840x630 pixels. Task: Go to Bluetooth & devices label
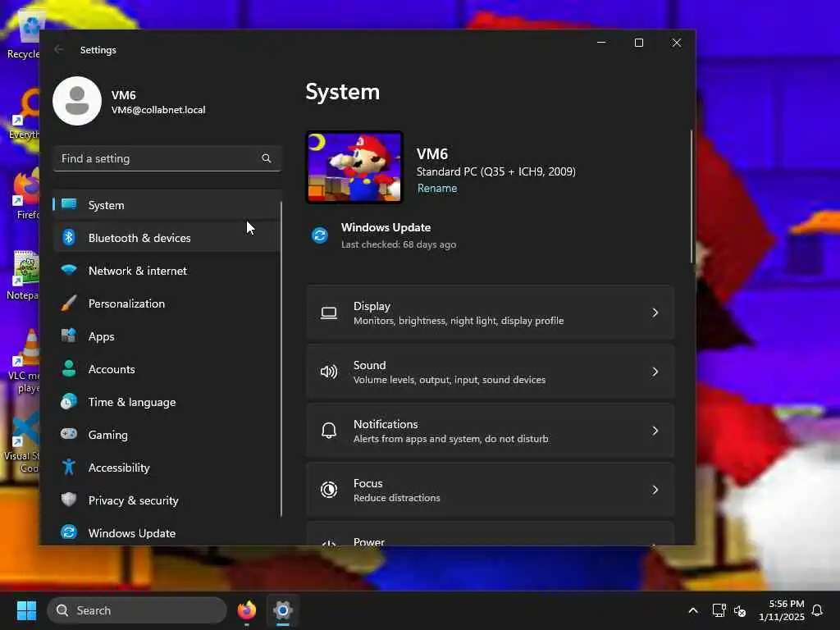click(139, 238)
